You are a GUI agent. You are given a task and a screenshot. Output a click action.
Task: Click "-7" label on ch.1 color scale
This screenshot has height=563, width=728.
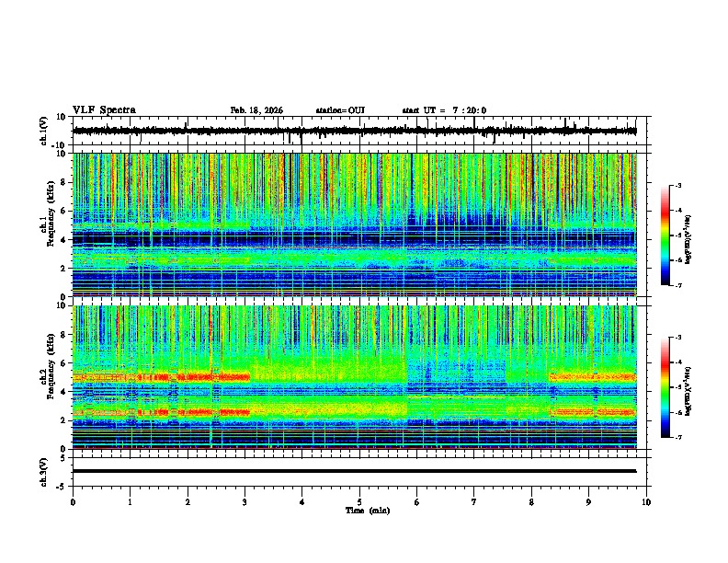click(678, 285)
